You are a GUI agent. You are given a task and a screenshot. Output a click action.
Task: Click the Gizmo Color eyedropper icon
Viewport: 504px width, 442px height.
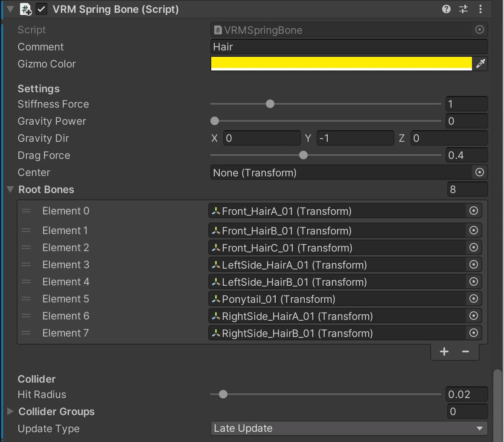click(x=481, y=64)
